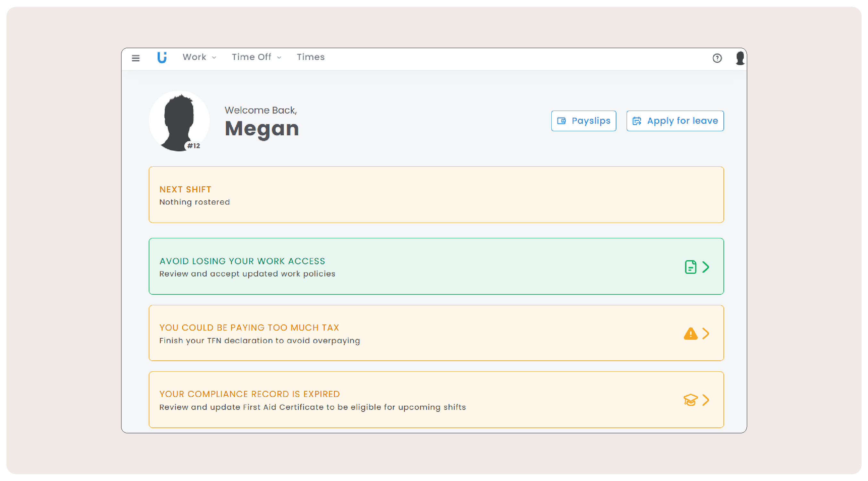Click the green chevron on the work access card
Viewport: 868px width, 481px height.
(x=706, y=267)
